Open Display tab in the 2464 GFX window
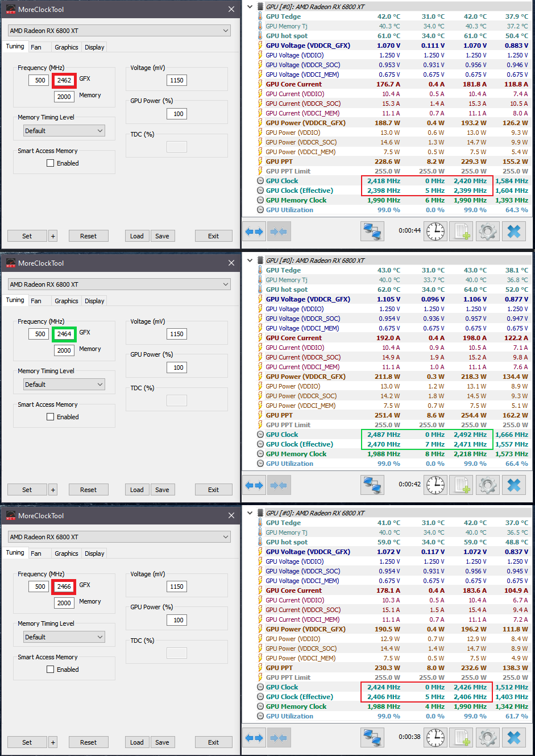This screenshot has width=535, height=756. pos(94,301)
